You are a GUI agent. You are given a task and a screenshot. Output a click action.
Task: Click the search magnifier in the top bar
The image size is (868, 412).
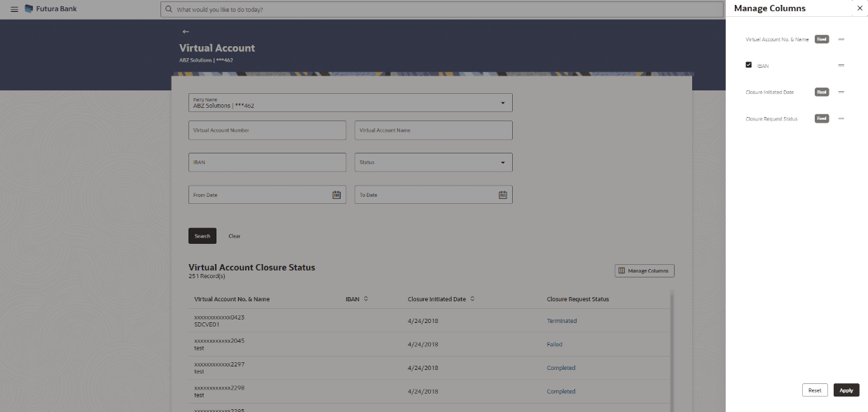tap(168, 8)
